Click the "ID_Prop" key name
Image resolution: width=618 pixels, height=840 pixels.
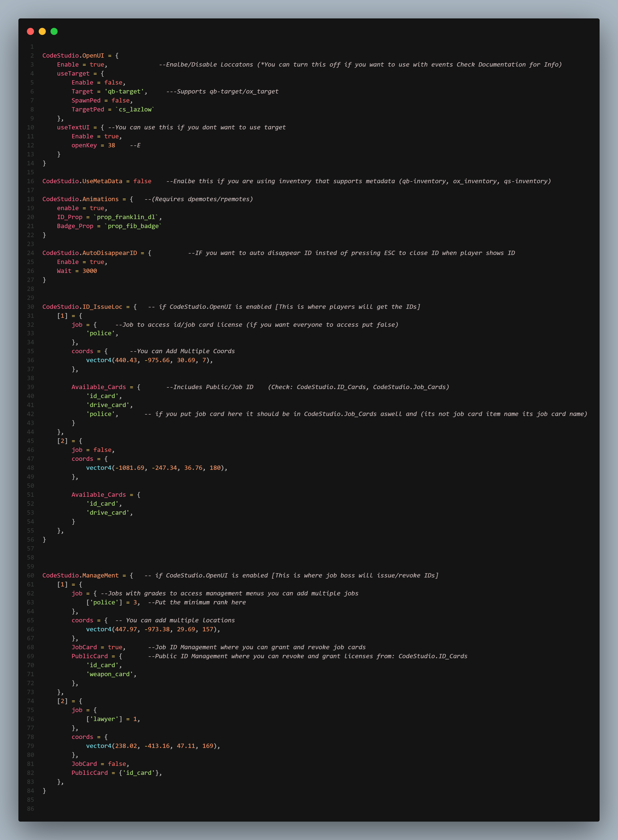70,217
